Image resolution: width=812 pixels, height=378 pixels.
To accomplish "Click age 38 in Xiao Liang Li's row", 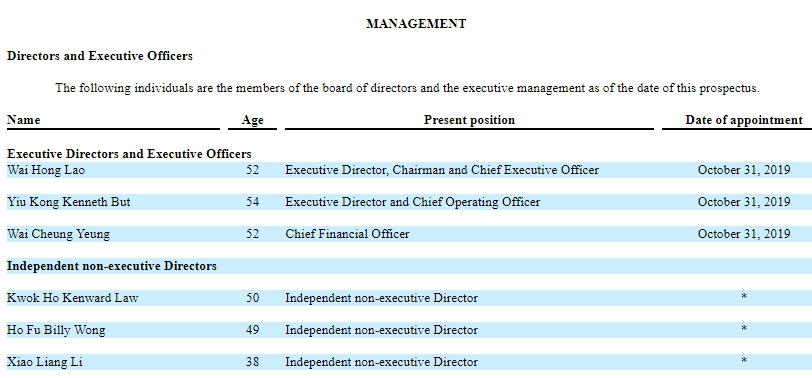I will [x=252, y=362].
